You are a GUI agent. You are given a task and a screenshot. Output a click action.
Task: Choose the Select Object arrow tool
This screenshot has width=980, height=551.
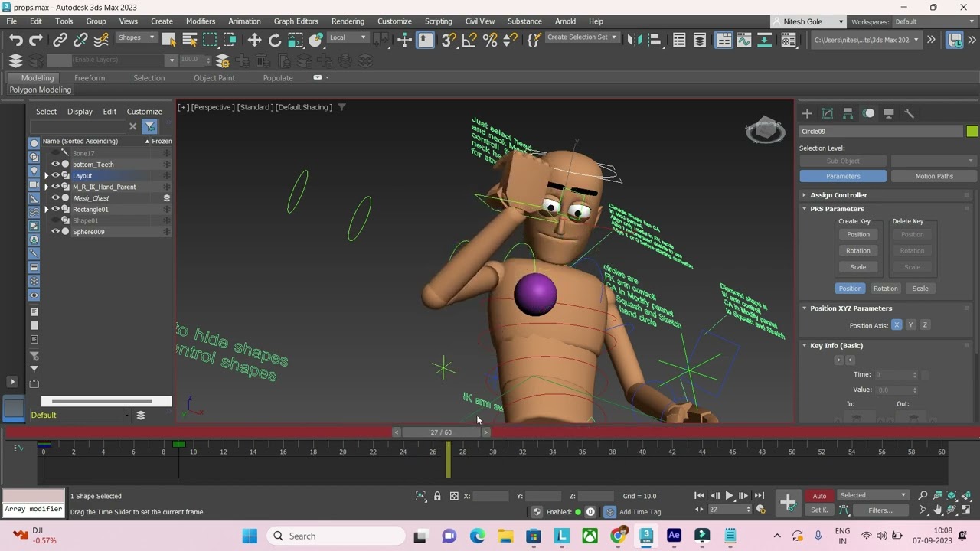(169, 40)
